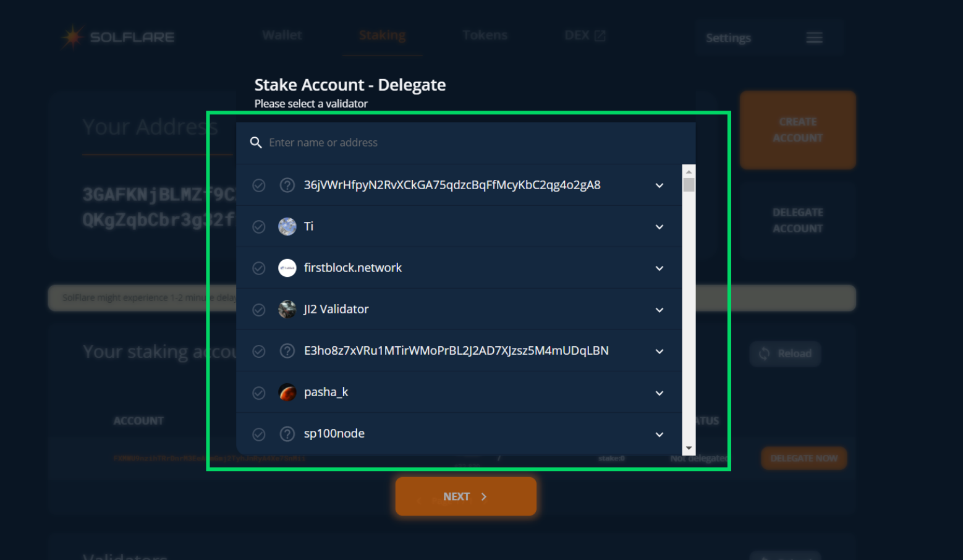Expand the Ti validator details
Screen dimensions: 963x560
660,227
